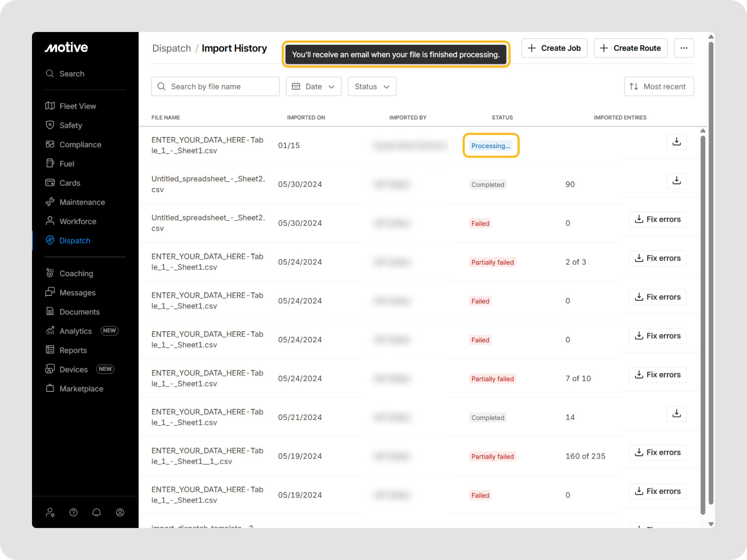The image size is (747, 560).
Task: Navigate to Analytics in the sidebar
Action: 75,331
